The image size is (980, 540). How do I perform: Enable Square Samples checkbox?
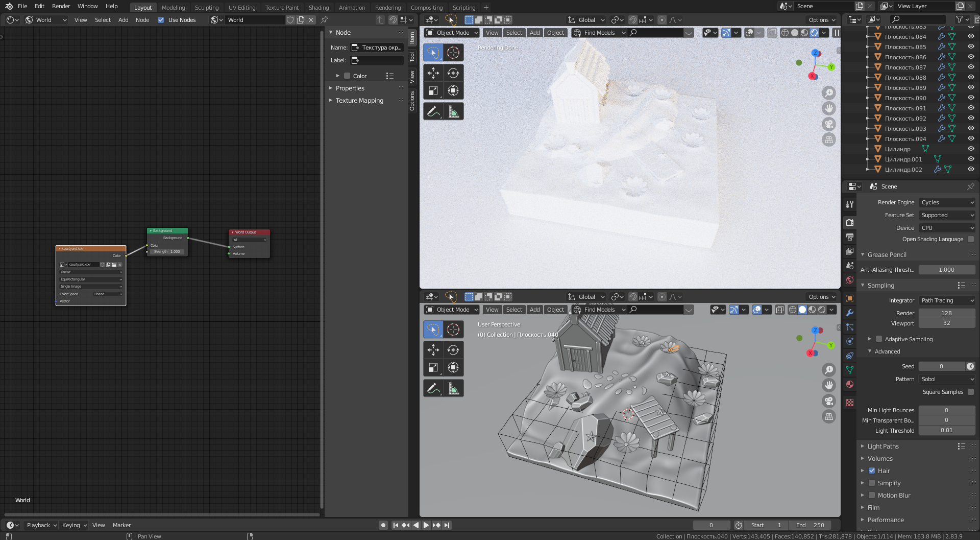coord(971,392)
